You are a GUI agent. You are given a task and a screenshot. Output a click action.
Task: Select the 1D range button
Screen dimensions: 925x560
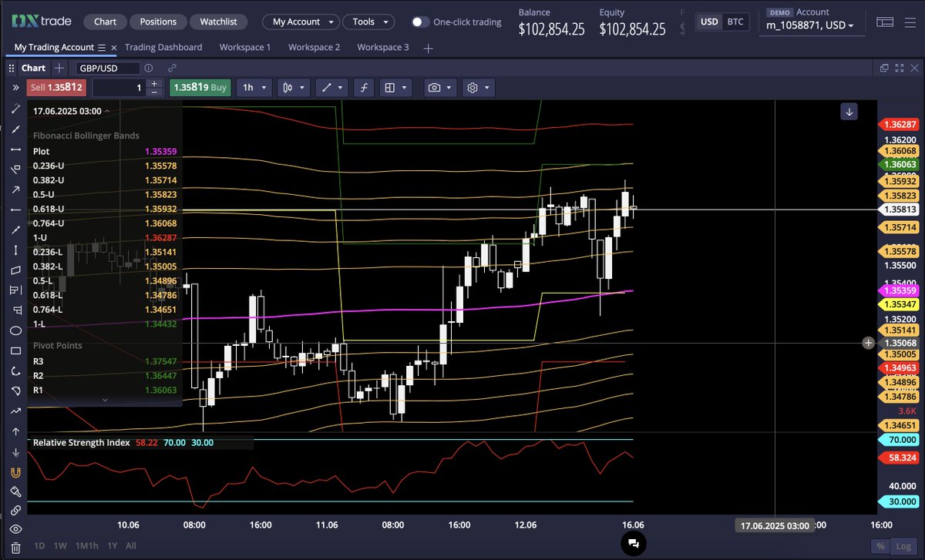coord(39,546)
